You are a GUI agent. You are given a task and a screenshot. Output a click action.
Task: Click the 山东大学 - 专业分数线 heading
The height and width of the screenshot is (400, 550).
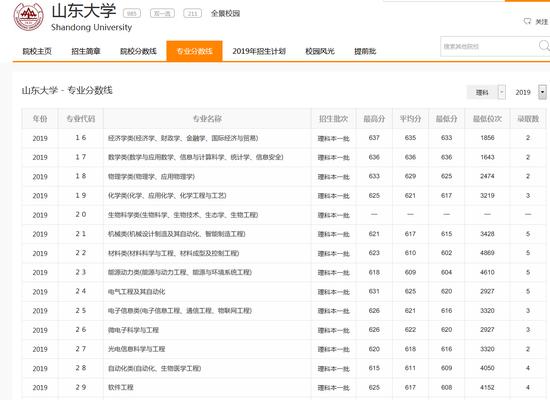pyautogui.click(x=67, y=91)
